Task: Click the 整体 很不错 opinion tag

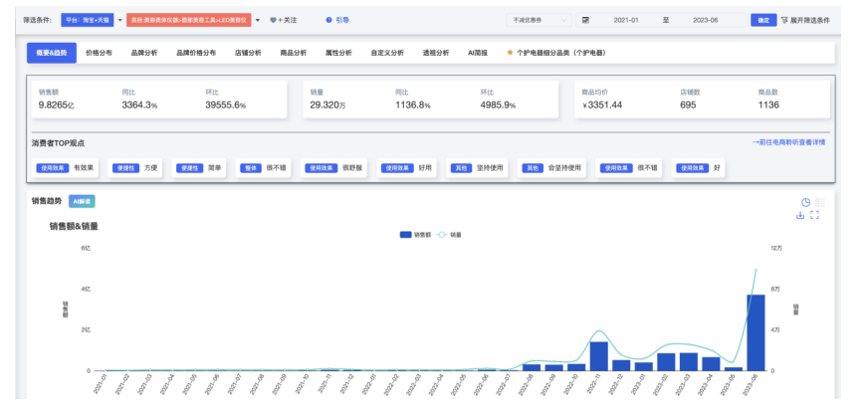Action: click(264, 168)
